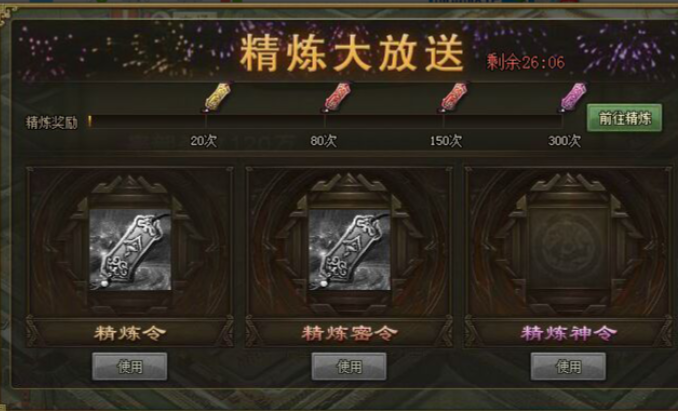Click the 150次 milestone label
The width and height of the screenshot is (678, 411).
pos(446,141)
